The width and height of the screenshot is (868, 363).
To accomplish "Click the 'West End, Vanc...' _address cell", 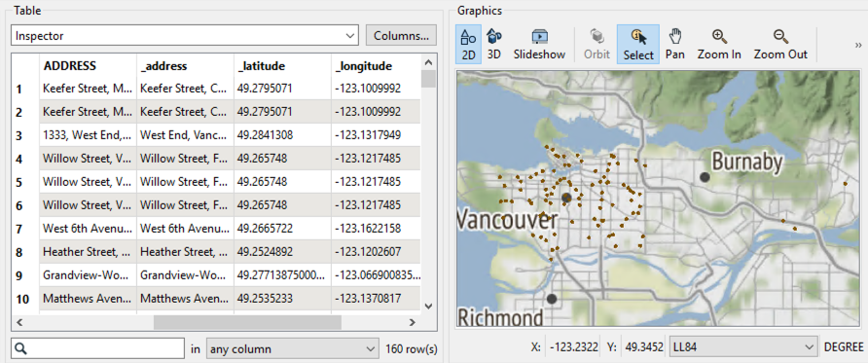I will pos(186,135).
